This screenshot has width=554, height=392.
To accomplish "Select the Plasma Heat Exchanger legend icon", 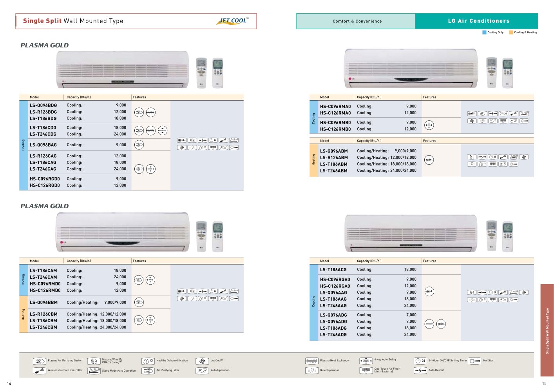I will (312, 361).
